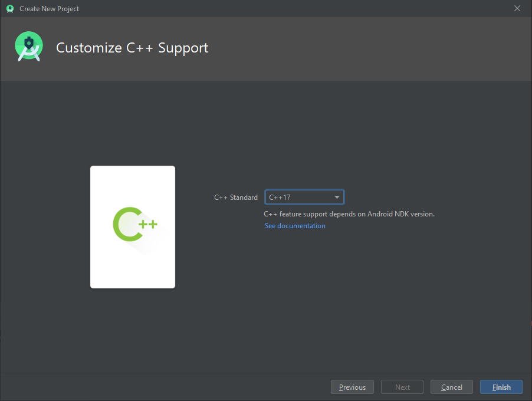Click the Next button
This screenshot has width=532, height=401.
pos(402,387)
